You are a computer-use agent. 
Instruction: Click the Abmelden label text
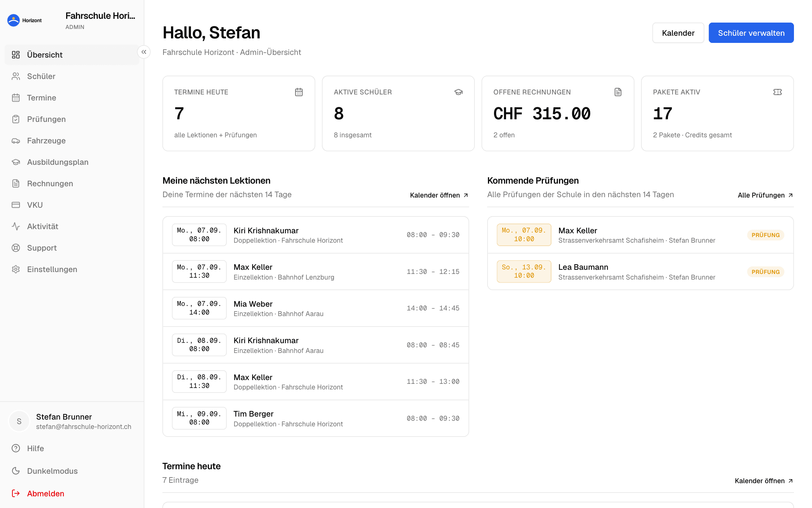click(45, 494)
